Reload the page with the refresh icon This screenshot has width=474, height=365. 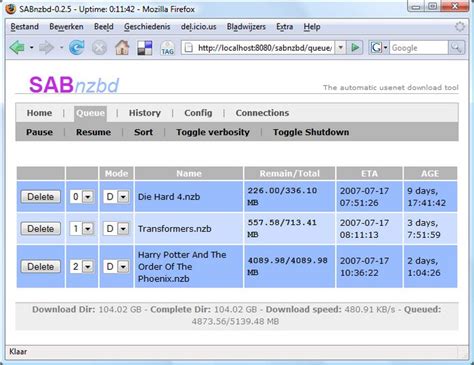click(x=77, y=48)
